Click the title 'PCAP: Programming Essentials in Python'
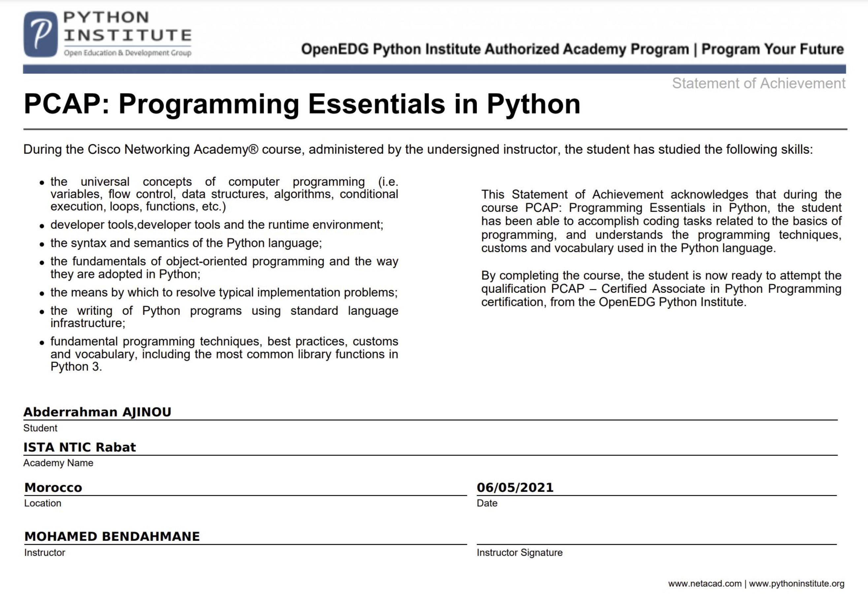This screenshot has width=868, height=594. (x=302, y=104)
